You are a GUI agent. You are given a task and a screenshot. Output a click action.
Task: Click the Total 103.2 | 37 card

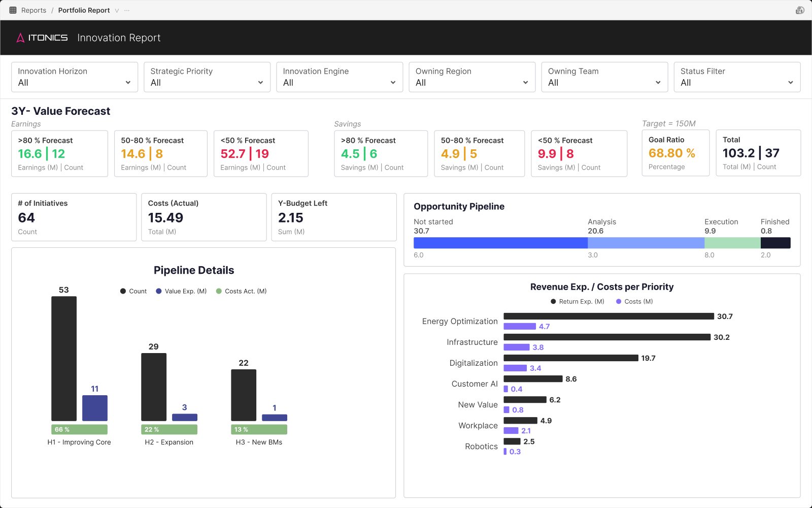click(x=758, y=153)
